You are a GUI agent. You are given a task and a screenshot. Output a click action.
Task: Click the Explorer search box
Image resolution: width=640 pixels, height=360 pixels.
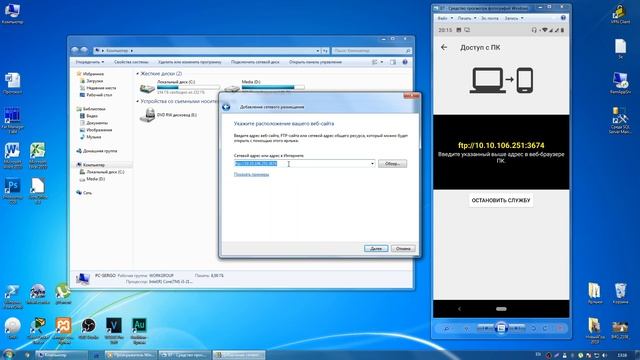(x=371, y=51)
